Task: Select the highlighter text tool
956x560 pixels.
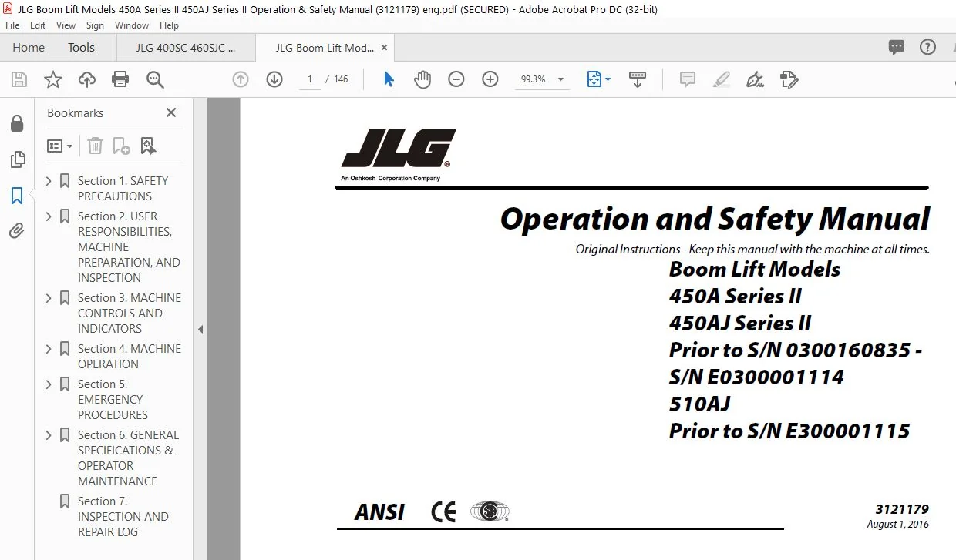Action: pos(722,79)
